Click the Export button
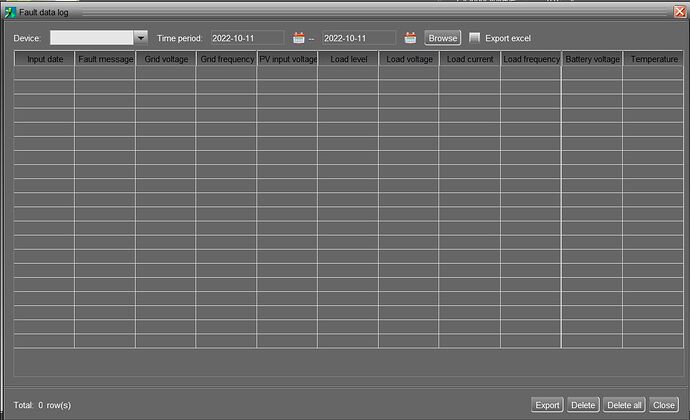This screenshot has width=690, height=420. click(x=547, y=405)
